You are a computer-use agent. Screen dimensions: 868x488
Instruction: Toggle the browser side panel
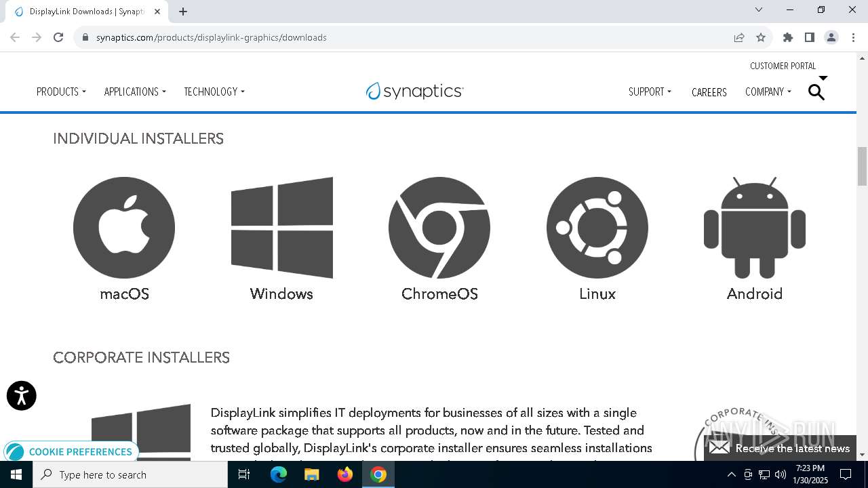click(x=810, y=37)
